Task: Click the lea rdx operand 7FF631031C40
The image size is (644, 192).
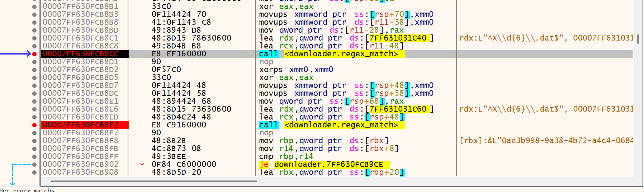Action: (x=400, y=38)
